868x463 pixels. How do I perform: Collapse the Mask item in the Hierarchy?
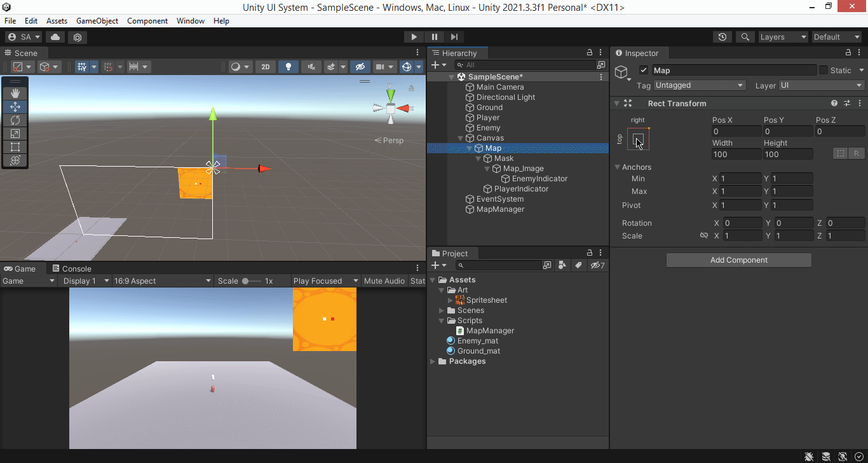point(478,158)
